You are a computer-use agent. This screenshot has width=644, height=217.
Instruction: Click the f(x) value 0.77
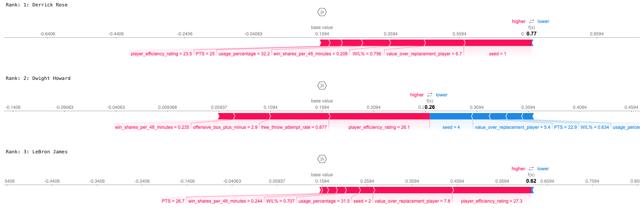click(532, 34)
